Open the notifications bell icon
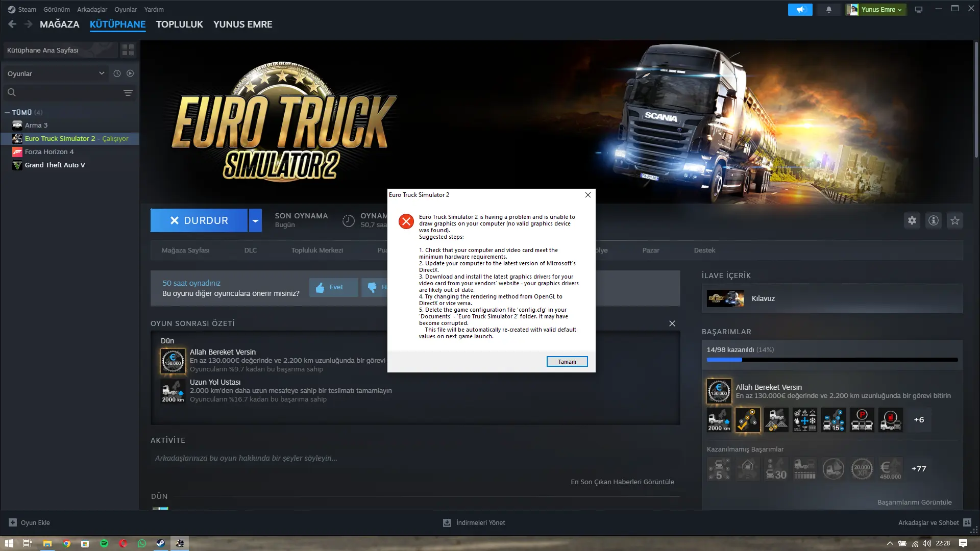Viewport: 980px width, 551px height. (x=828, y=10)
